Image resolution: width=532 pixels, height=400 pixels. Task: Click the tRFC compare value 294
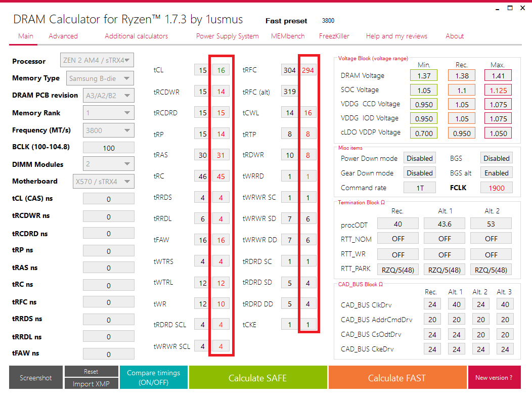[308, 70]
